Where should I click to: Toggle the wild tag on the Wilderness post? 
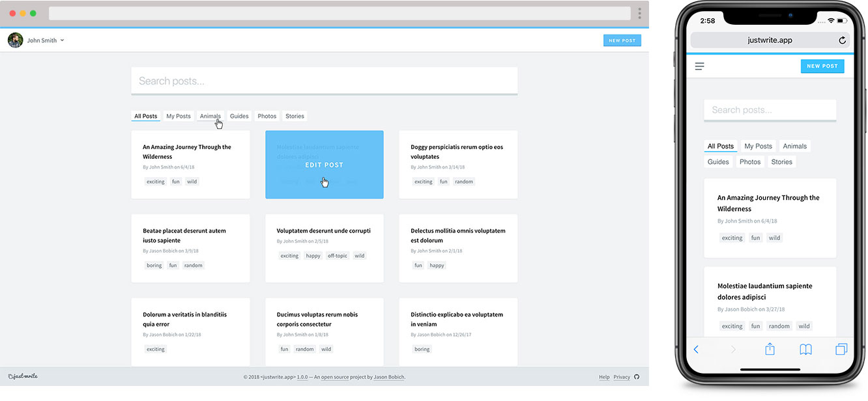point(192,181)
